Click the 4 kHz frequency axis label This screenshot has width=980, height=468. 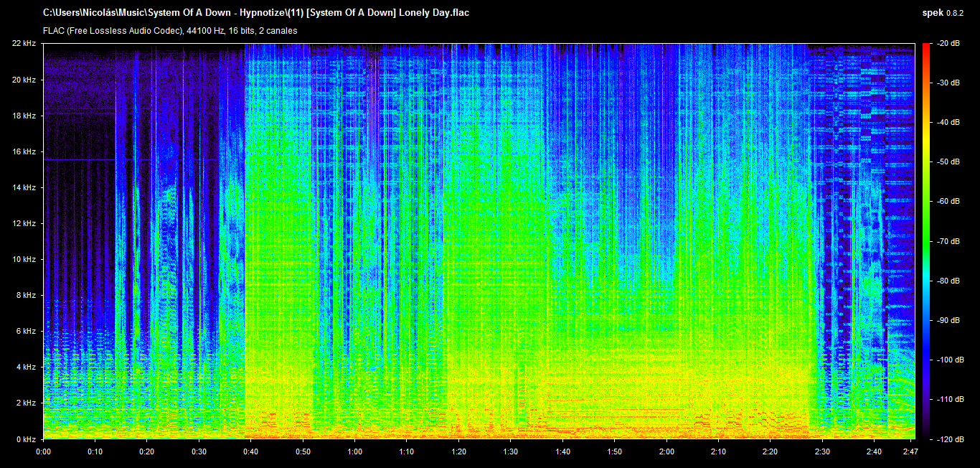coord(26,367)
